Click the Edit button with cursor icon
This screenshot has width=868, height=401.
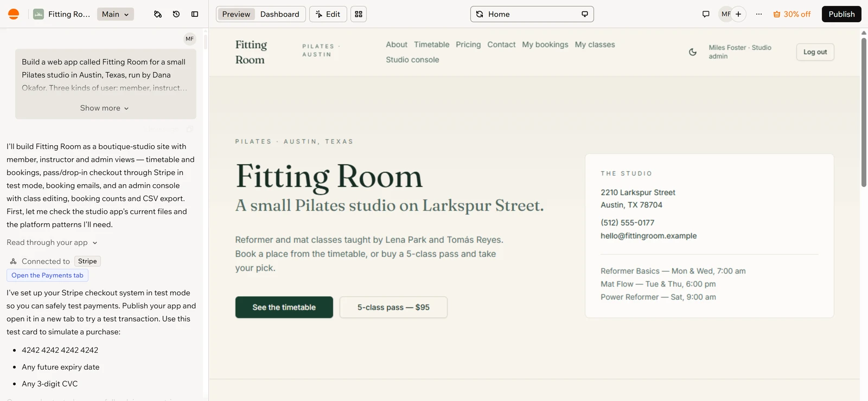pos(328,14)
